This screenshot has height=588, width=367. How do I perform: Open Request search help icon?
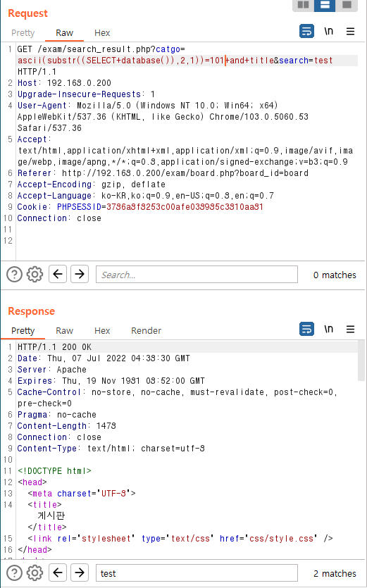pyautogui.click(x=14, y=275)
